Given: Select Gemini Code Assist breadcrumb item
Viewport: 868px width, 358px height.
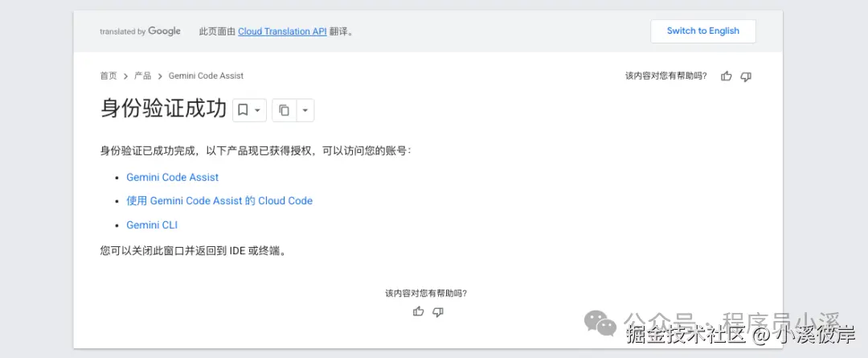Looking at the screenshot, I should pos(206,76).
